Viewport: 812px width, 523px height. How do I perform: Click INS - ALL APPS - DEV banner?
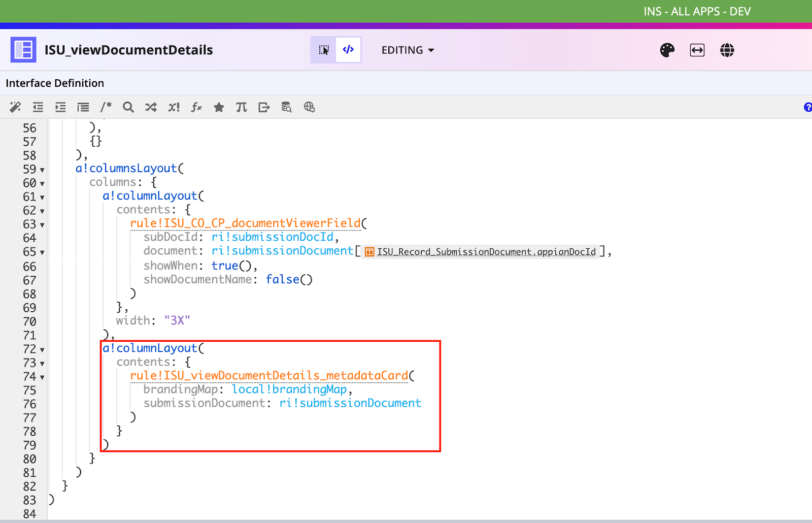(x=697, y=11)
